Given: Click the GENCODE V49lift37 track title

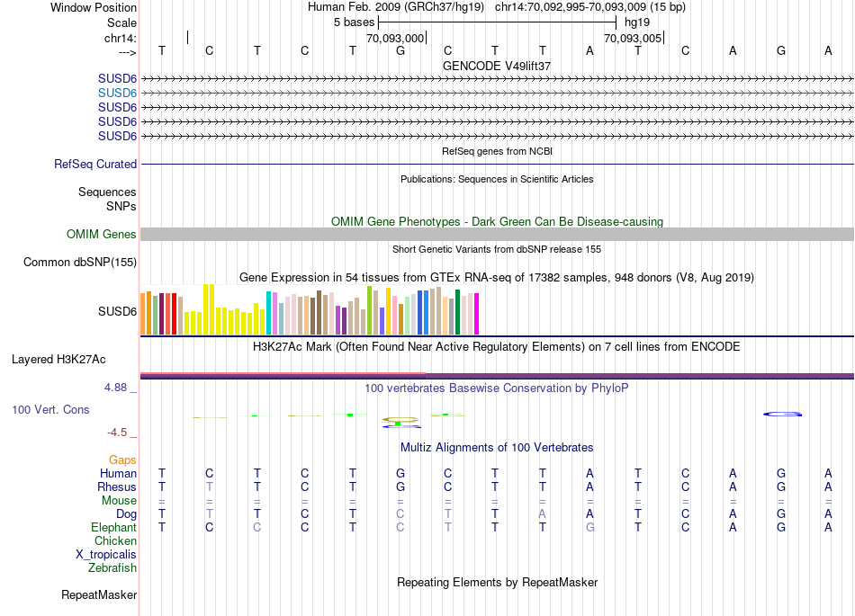Looking at the screenshot, I should [x=497, y=66].
